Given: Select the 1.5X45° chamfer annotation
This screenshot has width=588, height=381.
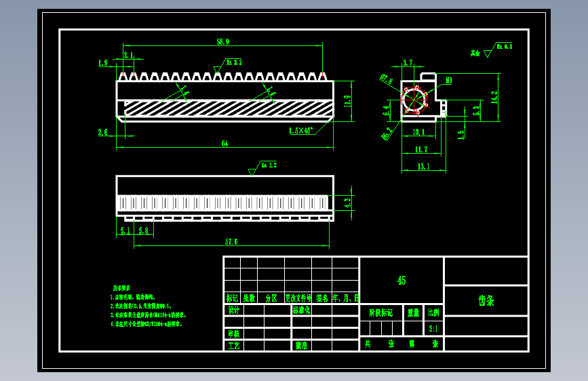Looking at the screenshot, I should [300, 130].
